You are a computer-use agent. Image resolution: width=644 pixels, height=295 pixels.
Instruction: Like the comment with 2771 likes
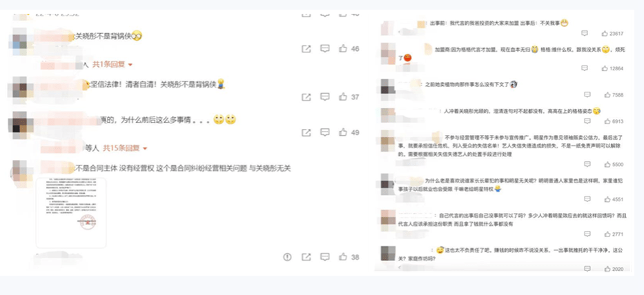tap(607, 234)
